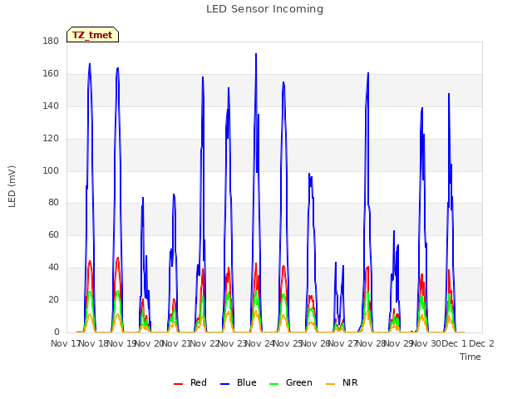The image size is (532, 399).
Task: Click the chart title LED Sensor Incoming
Action: (264, 9)
